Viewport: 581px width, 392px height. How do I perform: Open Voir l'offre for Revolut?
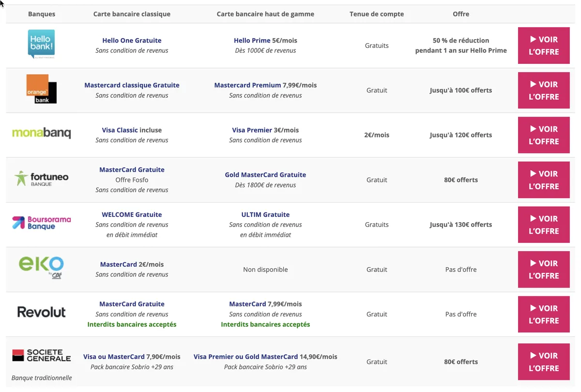click(x=544, y=314)
